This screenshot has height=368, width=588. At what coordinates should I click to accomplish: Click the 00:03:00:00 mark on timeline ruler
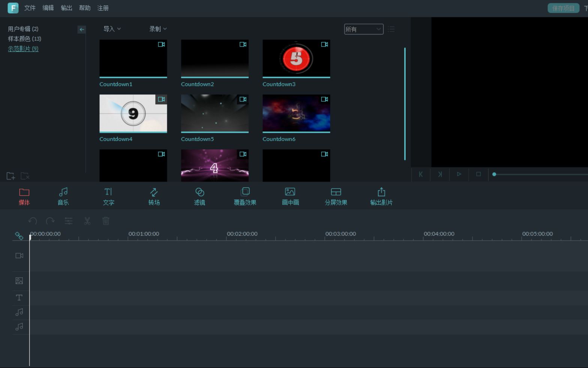[x=340, y=234]
